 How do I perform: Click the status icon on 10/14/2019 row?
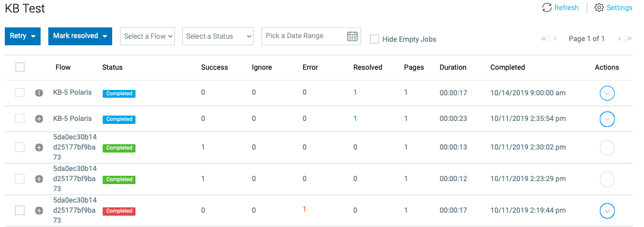point(39,93)
